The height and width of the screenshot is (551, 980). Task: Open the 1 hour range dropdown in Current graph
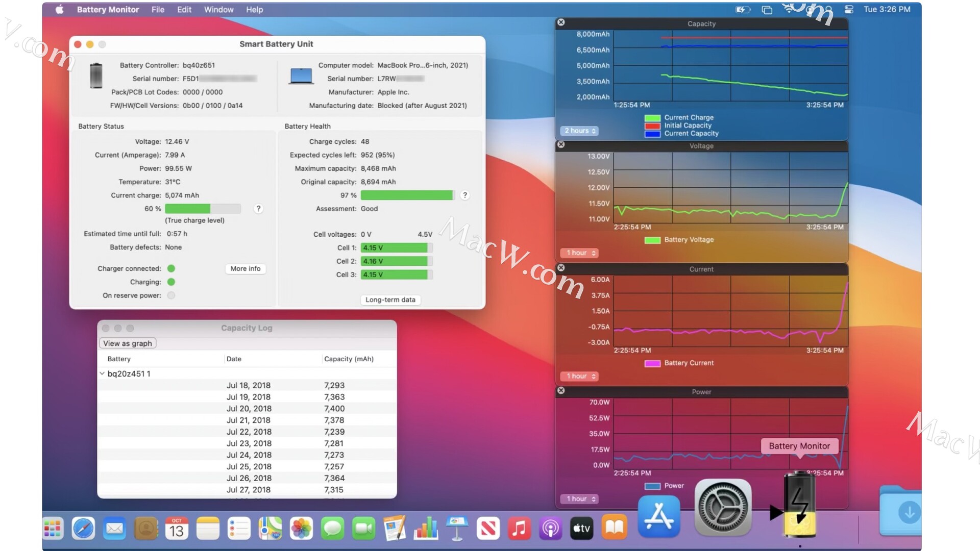click(x=579, y=377)
